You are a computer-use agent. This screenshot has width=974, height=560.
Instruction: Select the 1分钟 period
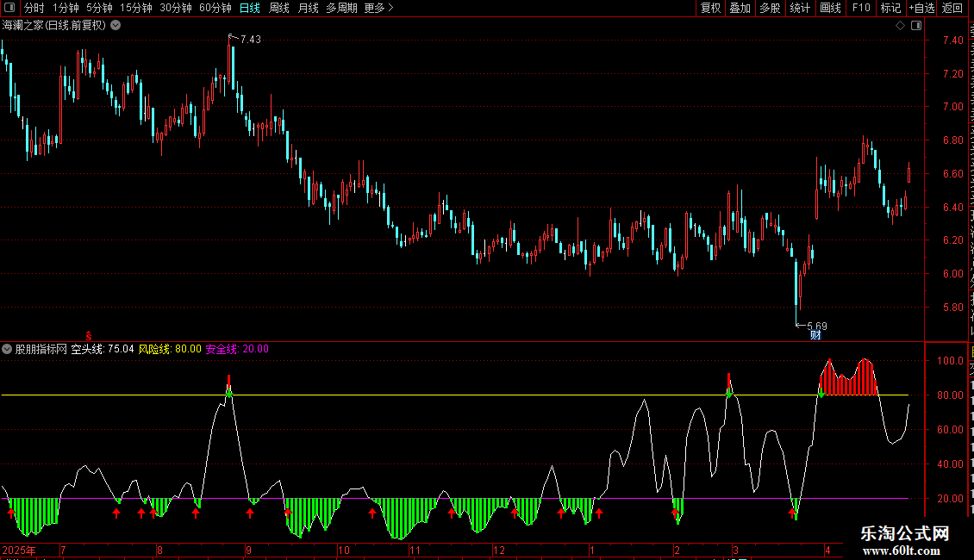tap(66, 8)
